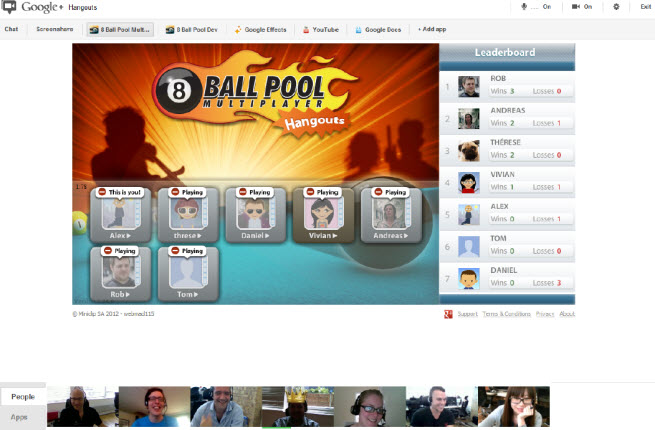
Task: Click THÉRESE's pug avatar in leaderboard
Action: pos(469,150)
